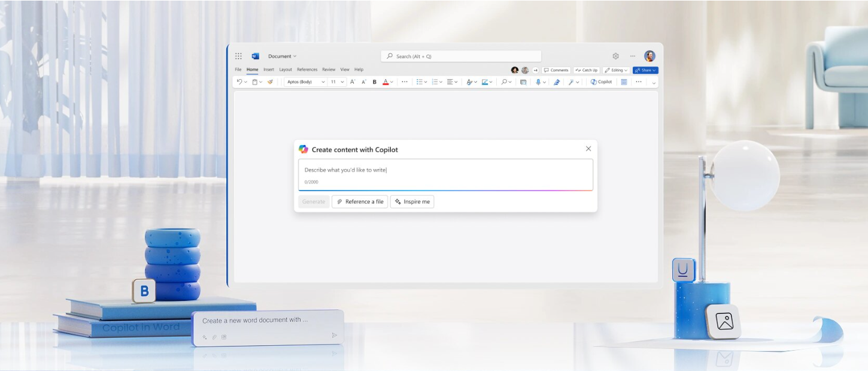
Task: Click the paragraph alignment icon
Action: (x=450, y=82)
